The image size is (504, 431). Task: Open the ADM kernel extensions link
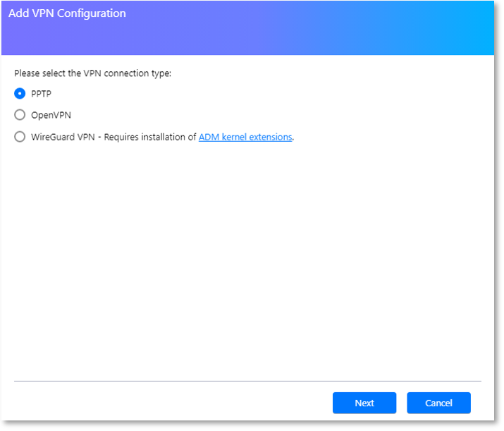pos(245,137)
